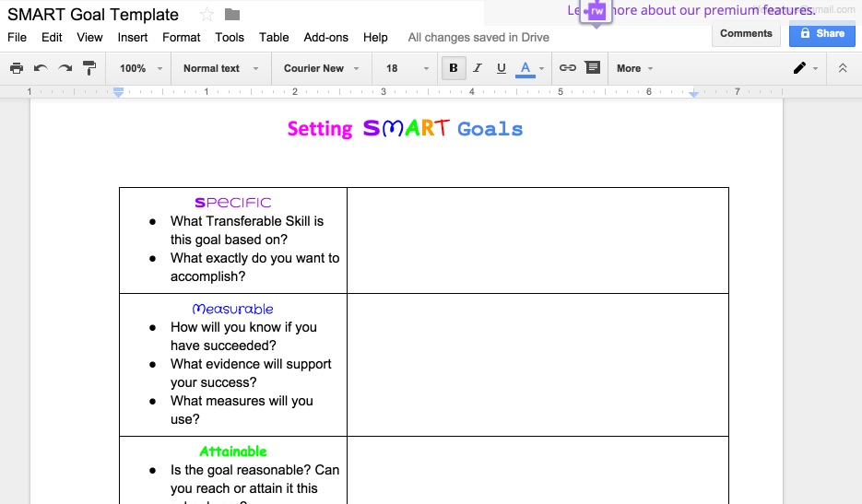Click the premium features link
Viewport: 862px width, 504px height.
point(691,10)
